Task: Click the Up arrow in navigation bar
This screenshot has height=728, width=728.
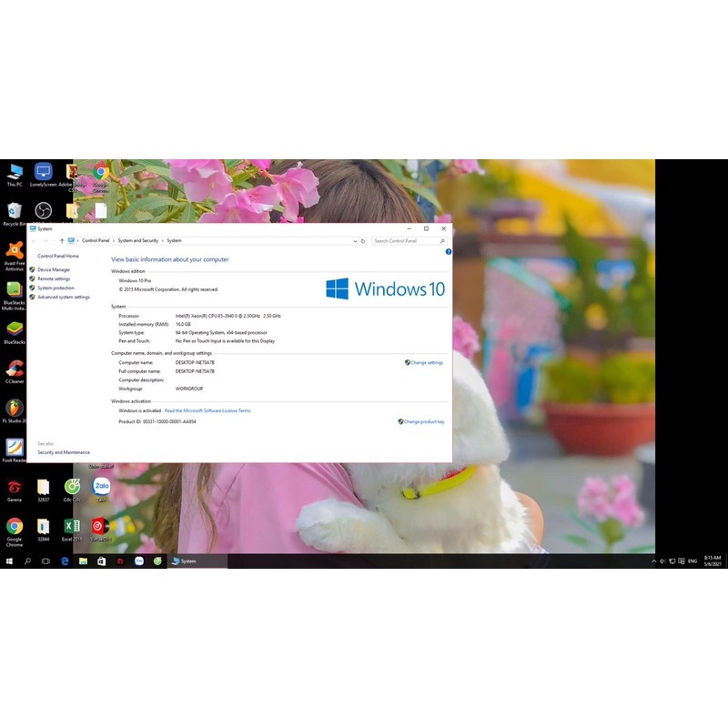Action: pyautogui.click(x=62, y=240)
